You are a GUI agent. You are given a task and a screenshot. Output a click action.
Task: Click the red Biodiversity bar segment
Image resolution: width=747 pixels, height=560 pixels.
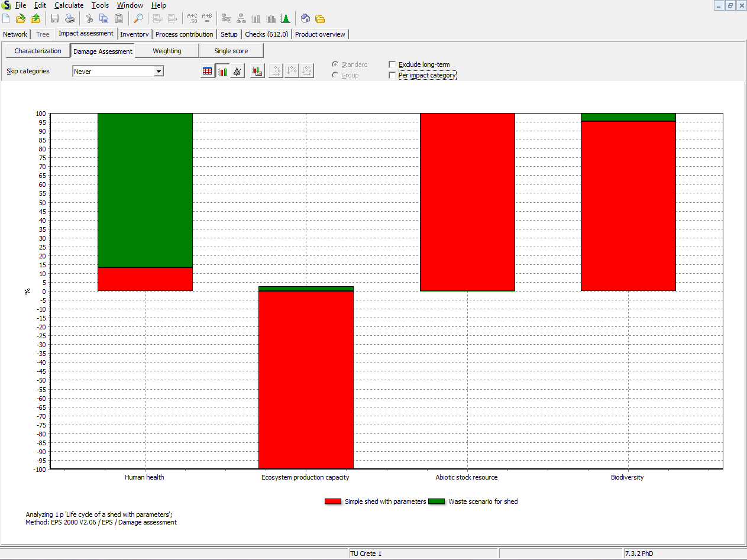click(628, 206)
